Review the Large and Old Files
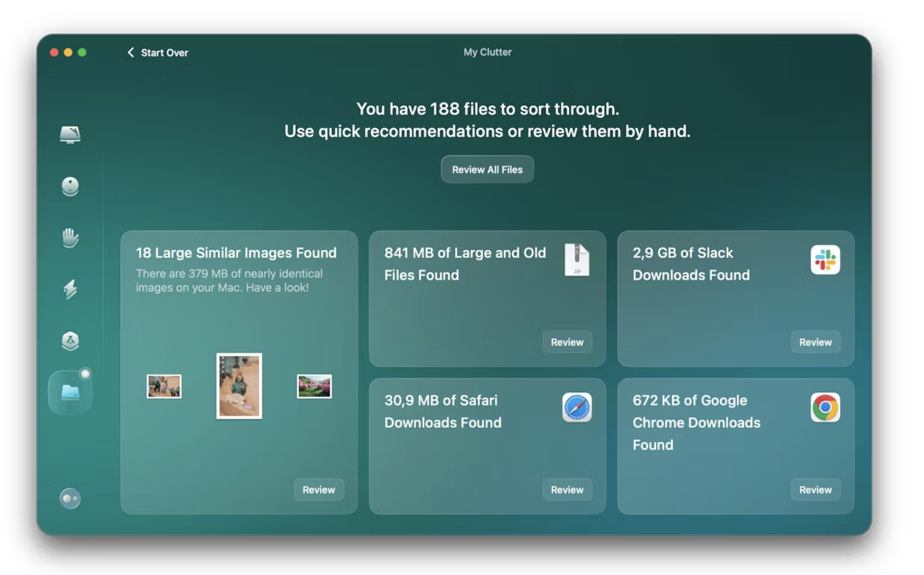The height and width of the screenshot is (575, 924). coord(567,342)
